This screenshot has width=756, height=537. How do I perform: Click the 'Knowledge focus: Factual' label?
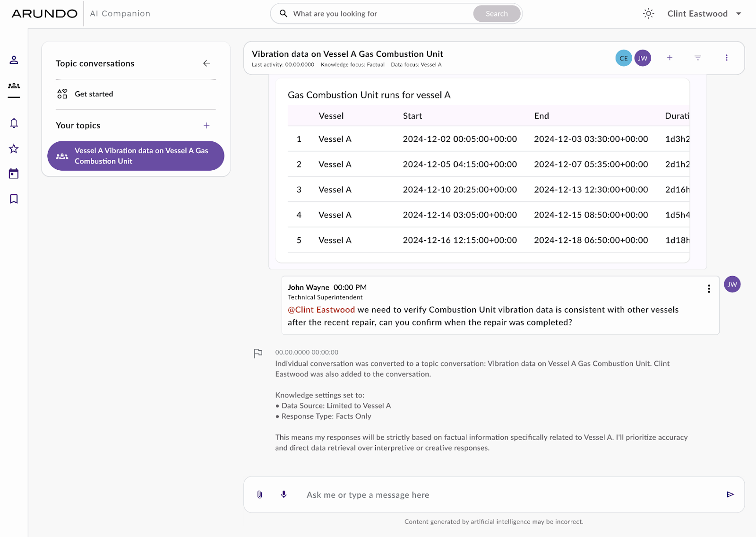click(x=352, y=65)
